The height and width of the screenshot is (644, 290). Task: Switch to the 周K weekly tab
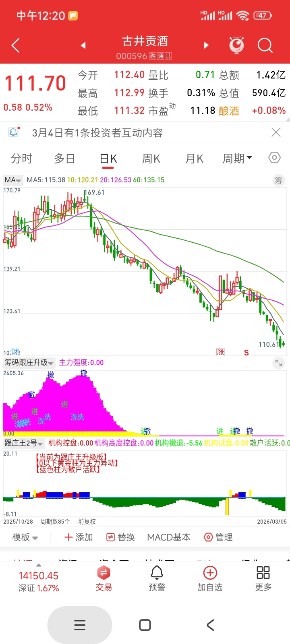(x=151, y=159)
